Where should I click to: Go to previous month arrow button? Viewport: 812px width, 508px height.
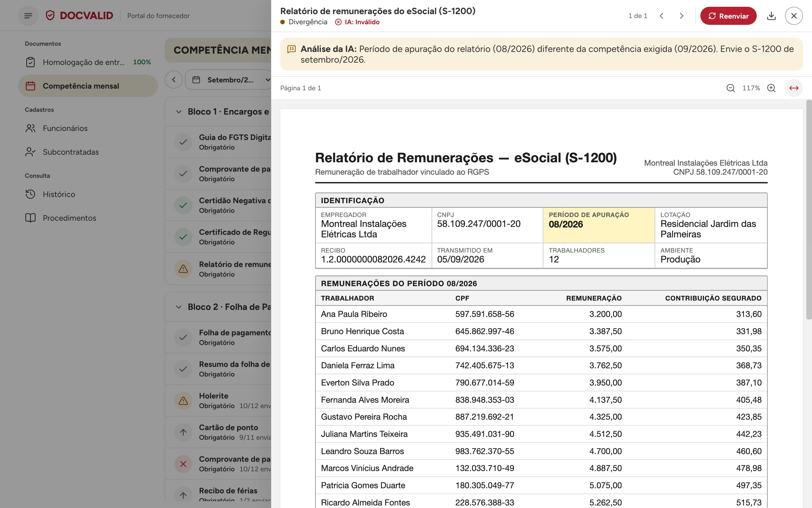point(173,80)
